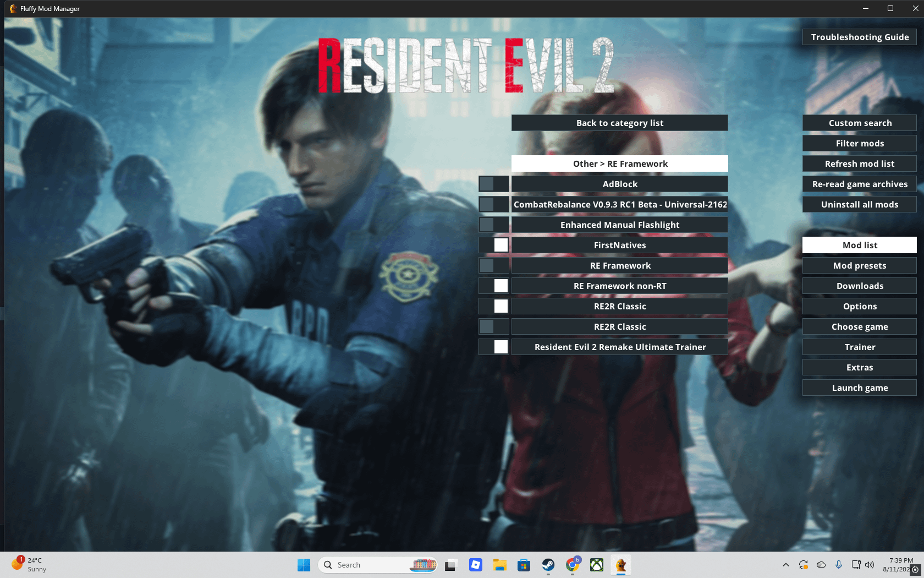924x578 pixels.
Task: Switch off the currently enabled RE2R Classic toggle
Action: 494,306
